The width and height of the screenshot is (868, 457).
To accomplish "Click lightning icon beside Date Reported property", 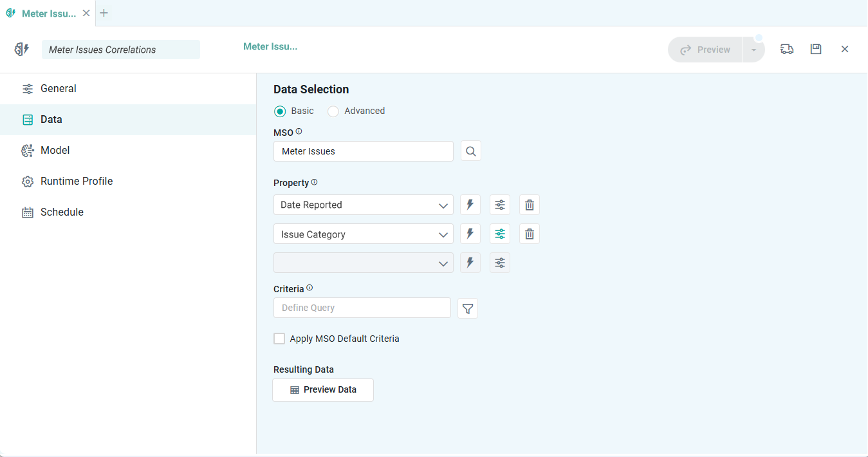I will (x=470, y=205).
